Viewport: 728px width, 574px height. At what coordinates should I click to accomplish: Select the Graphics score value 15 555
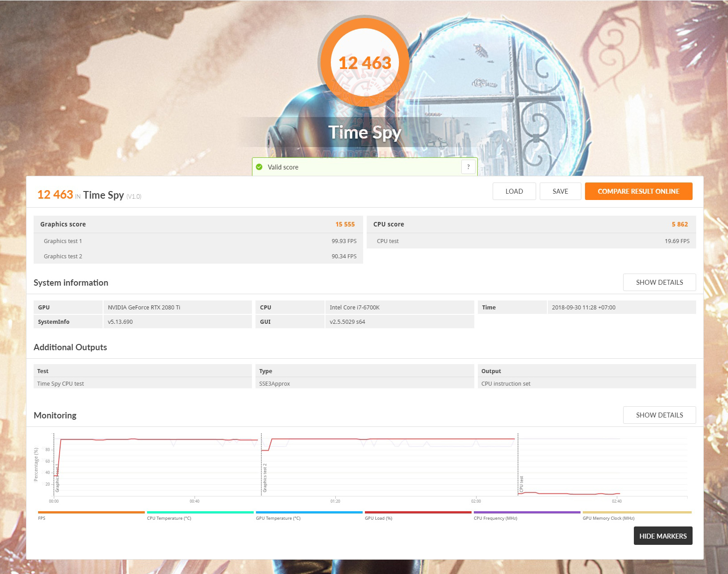345,224
